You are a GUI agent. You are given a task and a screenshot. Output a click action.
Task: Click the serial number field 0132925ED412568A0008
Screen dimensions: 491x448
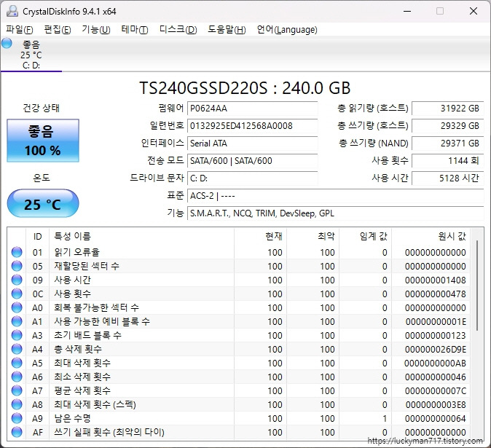point(252,126)
